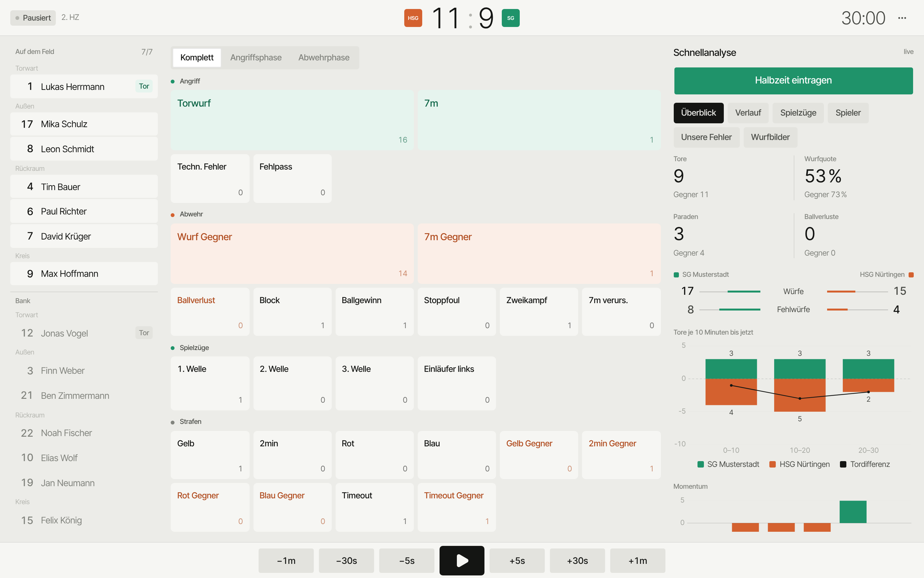
Task: Show the Wurfbilder view
Action: coord(770,137)
